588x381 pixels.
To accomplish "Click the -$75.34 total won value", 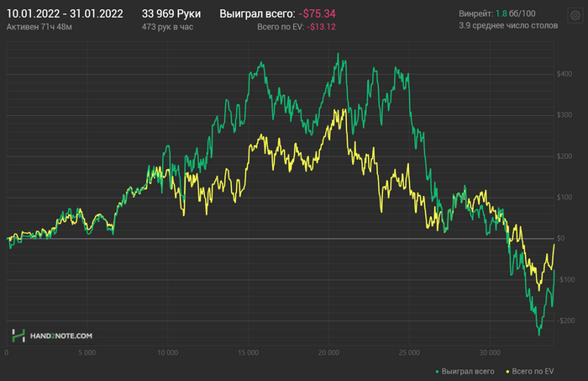I will pyautogui.click(x=318, y=14).
